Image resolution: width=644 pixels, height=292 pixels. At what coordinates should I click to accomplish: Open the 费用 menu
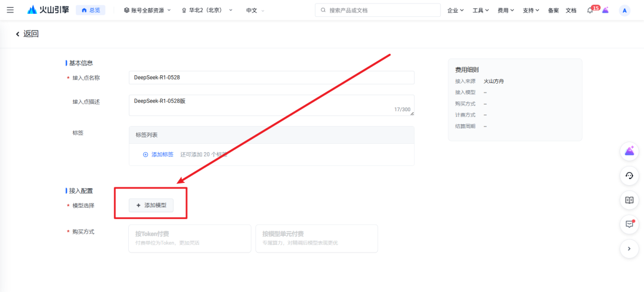(x=506, y=10)
